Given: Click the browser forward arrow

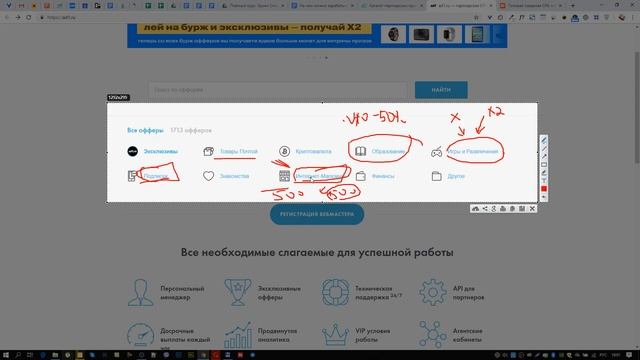Looking at the screenshot, I should click(x=18, y=18).
